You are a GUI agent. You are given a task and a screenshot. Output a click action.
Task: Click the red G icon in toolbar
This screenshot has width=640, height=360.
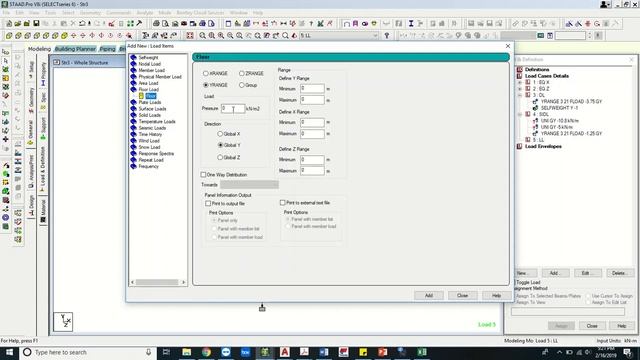[x=597, y=24]
